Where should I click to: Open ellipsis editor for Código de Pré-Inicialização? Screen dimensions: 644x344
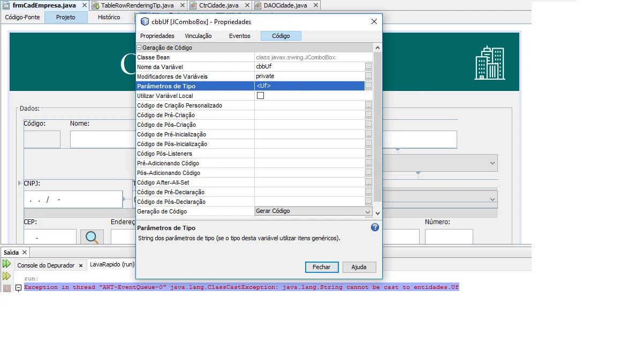[x=368, y=134]
